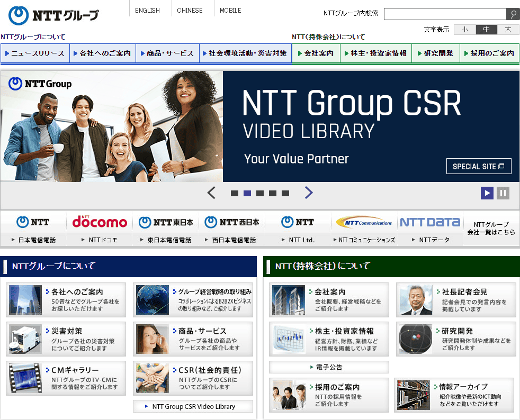This screenshot has width=520, height=420.
Task: Open the NTT docomo logo link
Action: coord(100,222)
